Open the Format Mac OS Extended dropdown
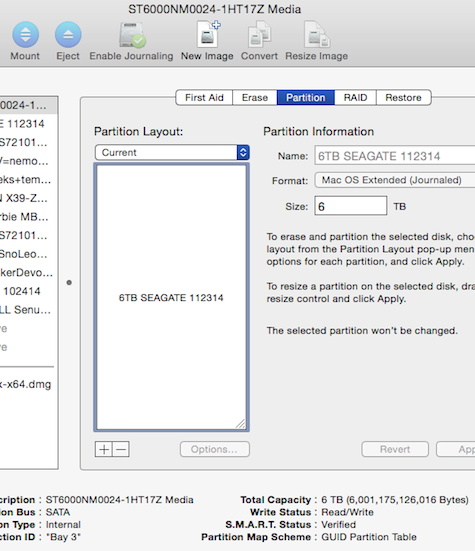Screen dimensions: 475x551 coord(395,180)
